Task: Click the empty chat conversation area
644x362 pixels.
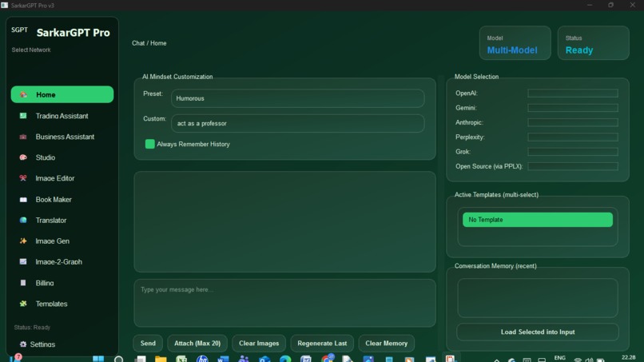Action: (x=284, y=222)
